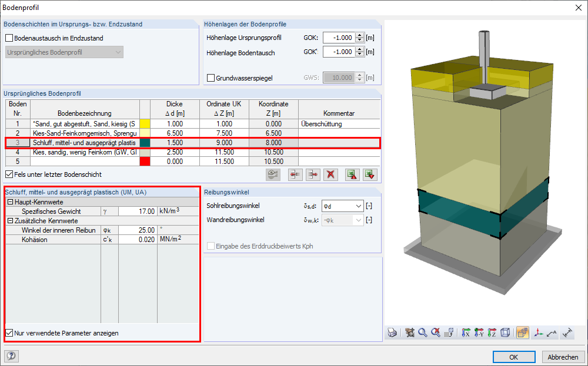
Task: Select soil row 'Kies-Sand-Feinkorngemisch'
Action: click(85, 133)
